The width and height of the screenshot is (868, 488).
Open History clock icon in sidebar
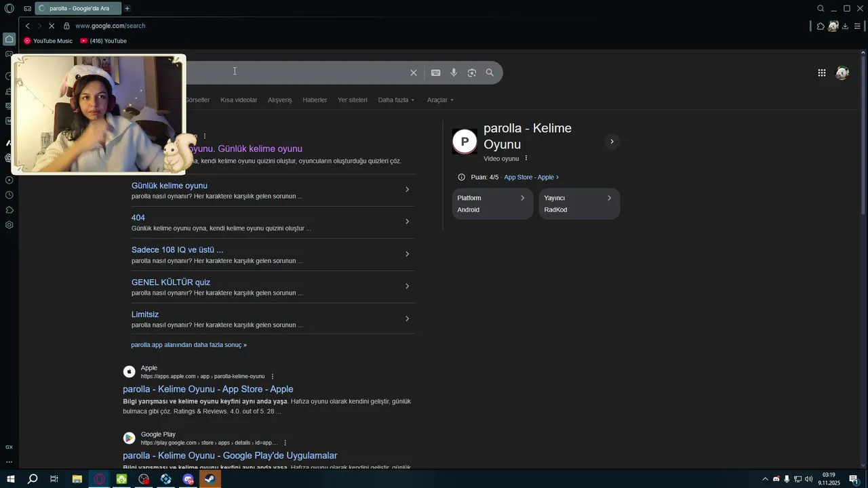(9, 195)
